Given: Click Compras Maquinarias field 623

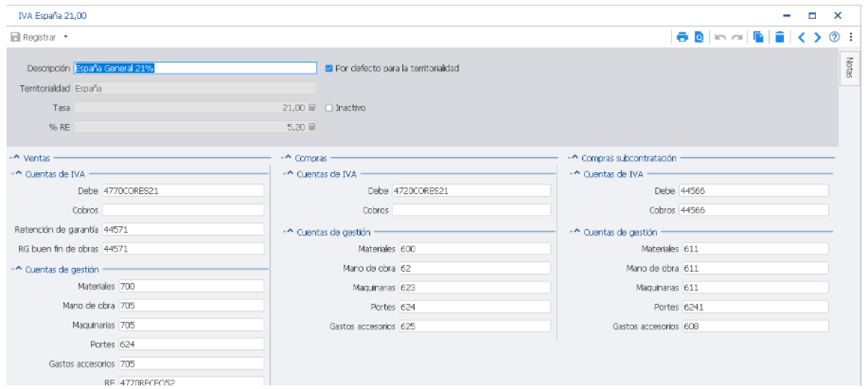Looking at the screenshot, I should point(475,288).
